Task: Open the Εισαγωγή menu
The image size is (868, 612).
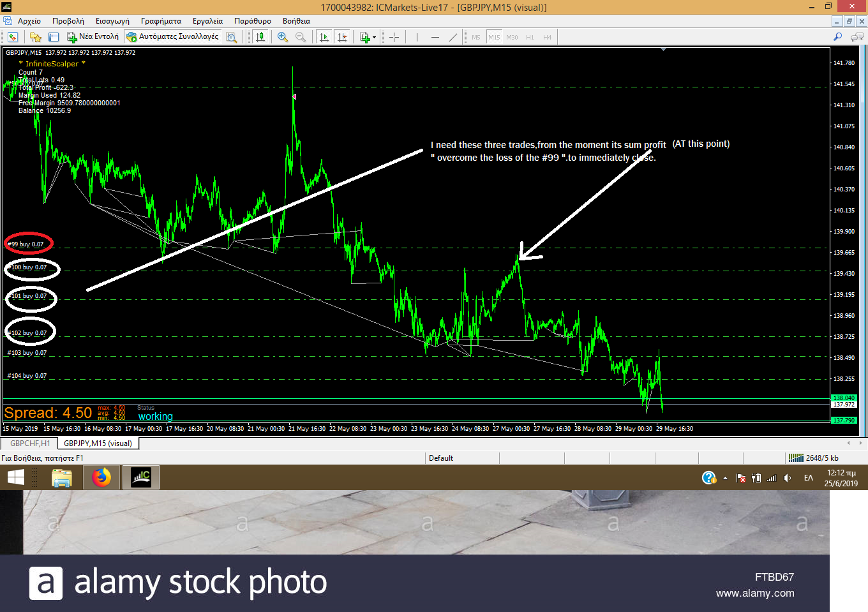Action: [112, 21]
